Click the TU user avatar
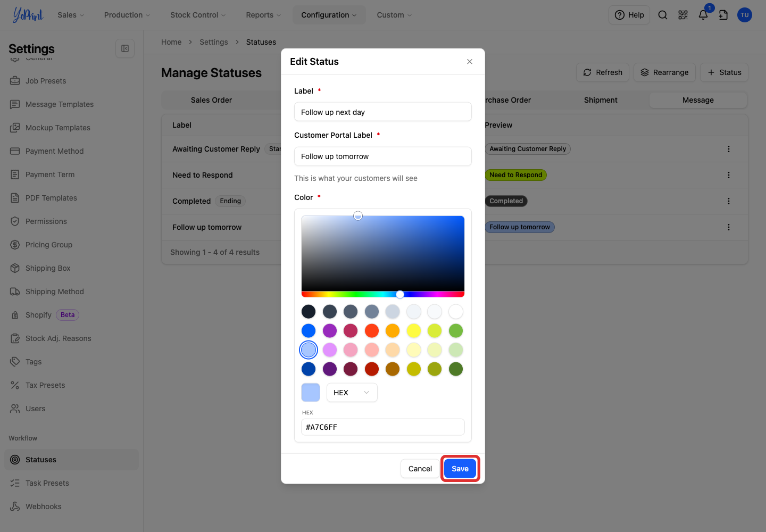This screenshot has height=532, width=766. pyautogui.click(x=745, y=15)
